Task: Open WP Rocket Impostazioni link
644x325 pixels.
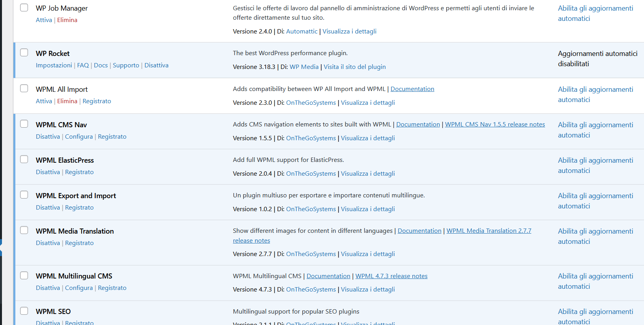Action: tap(54, 65)
